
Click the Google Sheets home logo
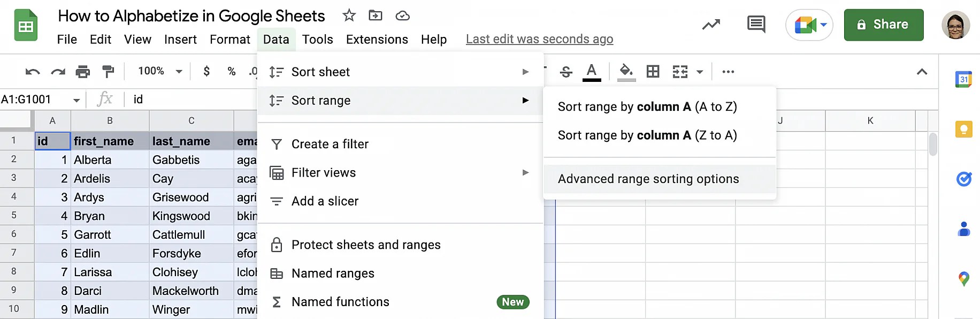click(26, 25)
